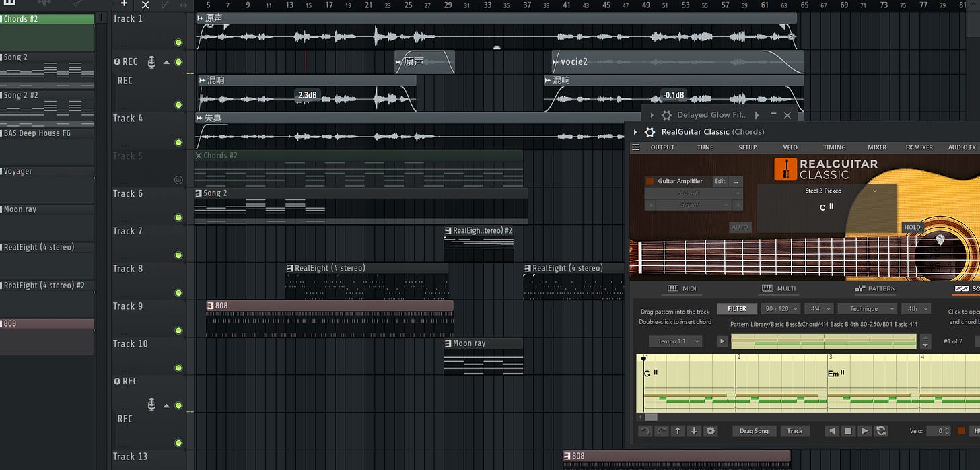Image resolution: width=980 pixels, height=470 pixels.
Task: Click the down arrow button in RealGuitar
Action: pos(694,431)
